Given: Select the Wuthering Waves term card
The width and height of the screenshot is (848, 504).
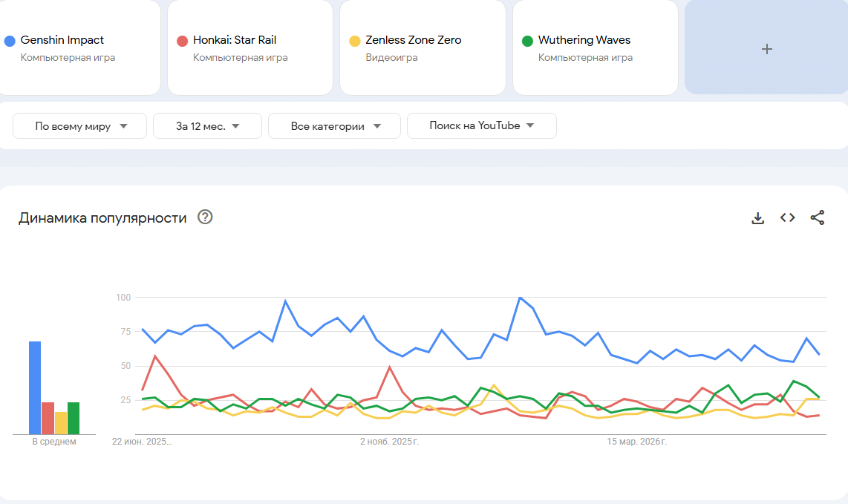Looking at the screenshot, I should coord(596,48).
